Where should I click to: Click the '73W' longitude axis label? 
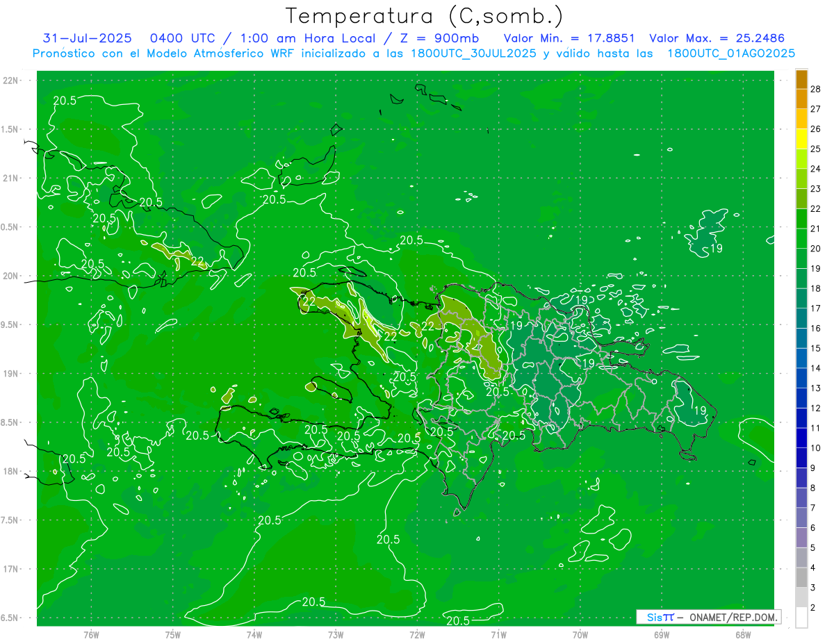336,635
